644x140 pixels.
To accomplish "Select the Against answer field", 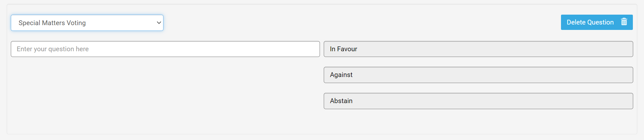I will coord(478,75).
